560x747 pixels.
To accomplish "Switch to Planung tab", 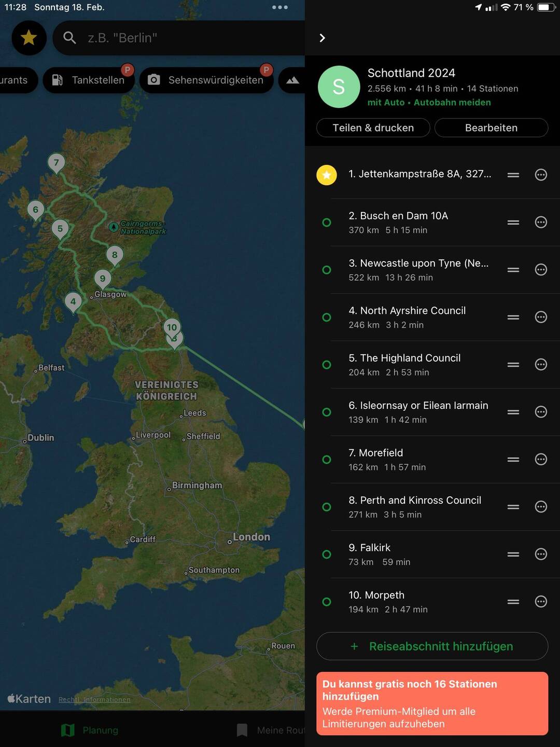I will point(90,730).
